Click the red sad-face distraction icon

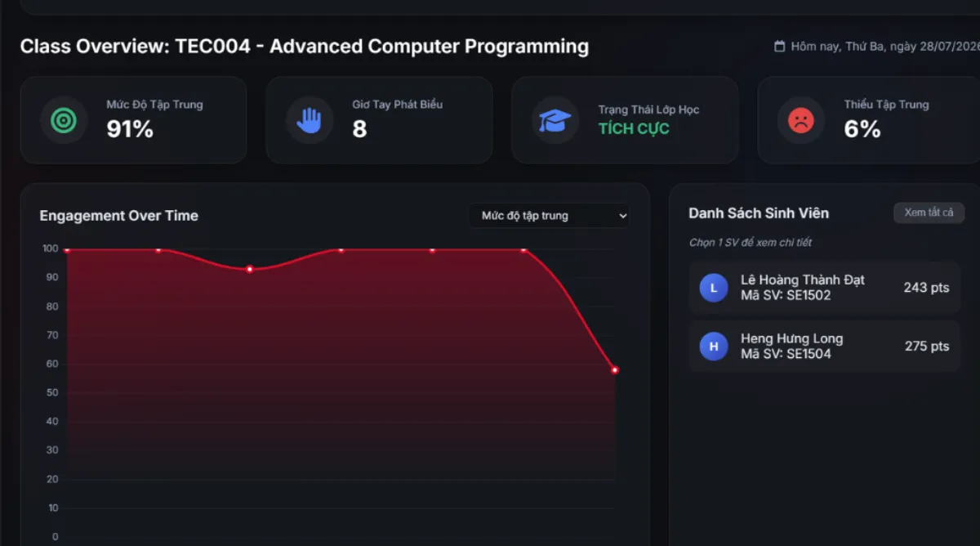point(801,120)
